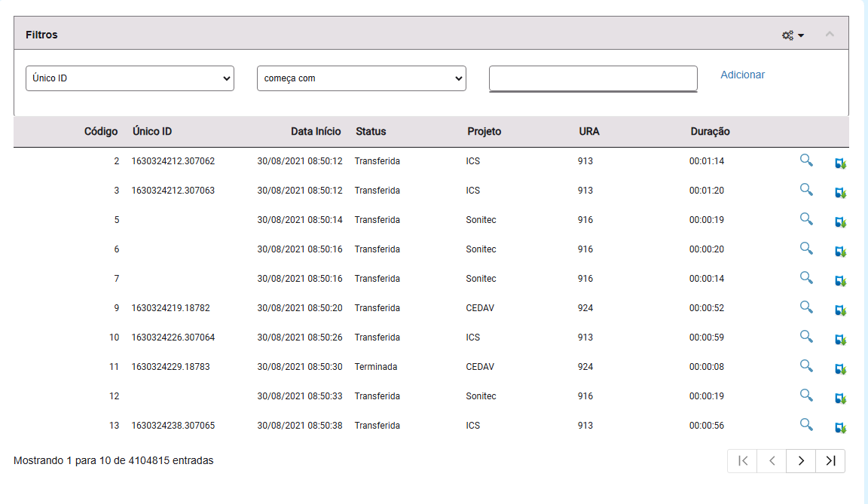Sort table by Duração column header
Viewport: 868px width, 504px height.
click(711, 132)
